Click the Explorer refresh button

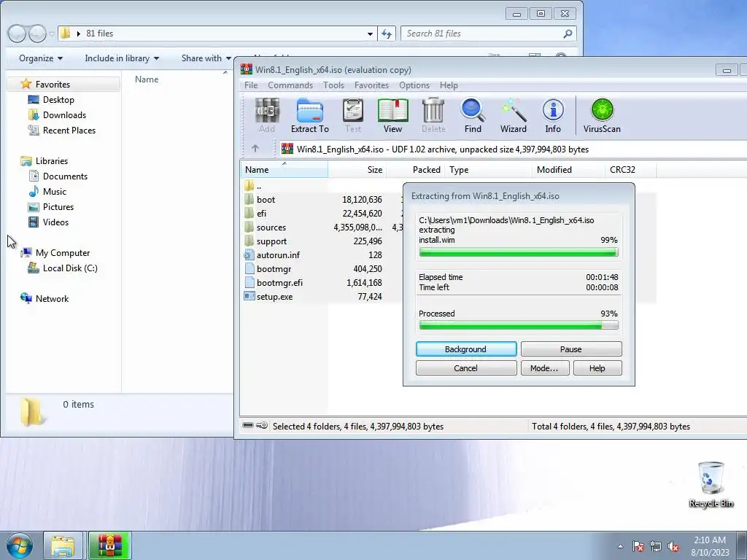pos(387,34)
